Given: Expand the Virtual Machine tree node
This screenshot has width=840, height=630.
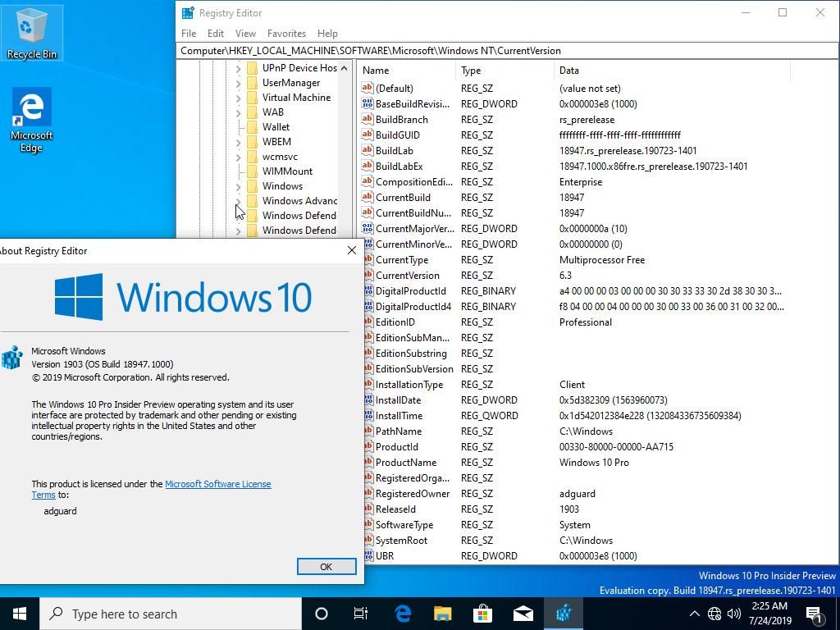Looking at the screenshot, I should point(239,98).
